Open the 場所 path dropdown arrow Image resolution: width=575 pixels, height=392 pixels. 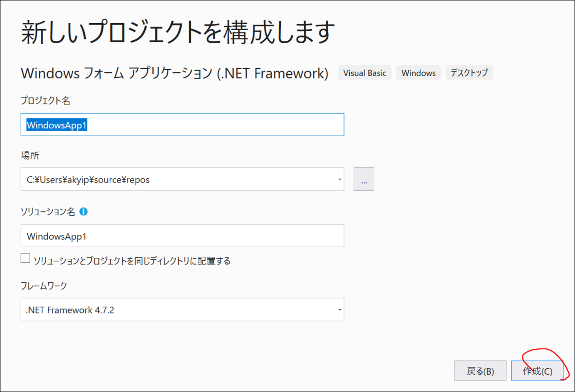pyautogui.click(x=339, y=179)
